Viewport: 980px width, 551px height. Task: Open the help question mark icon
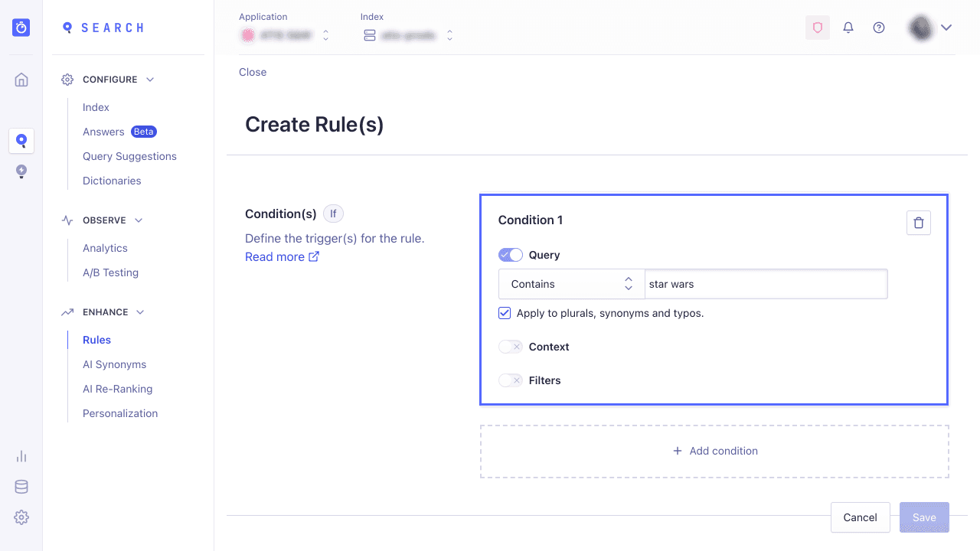pos(879,28)
